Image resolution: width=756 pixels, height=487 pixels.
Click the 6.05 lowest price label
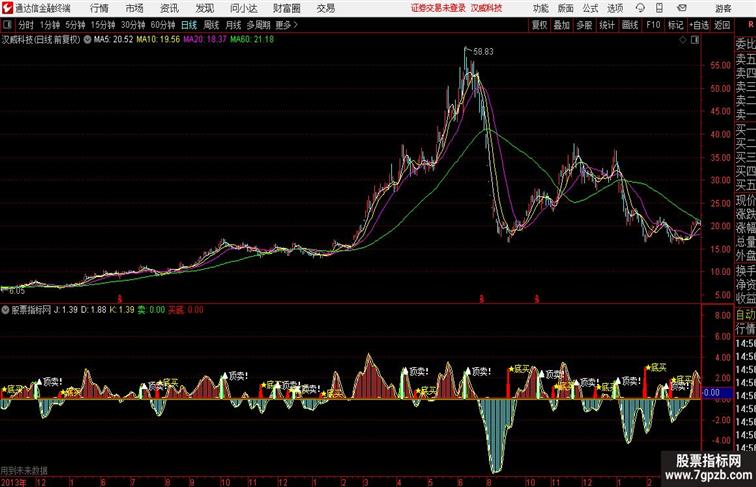pyautogui.click(x=16, y=291)
